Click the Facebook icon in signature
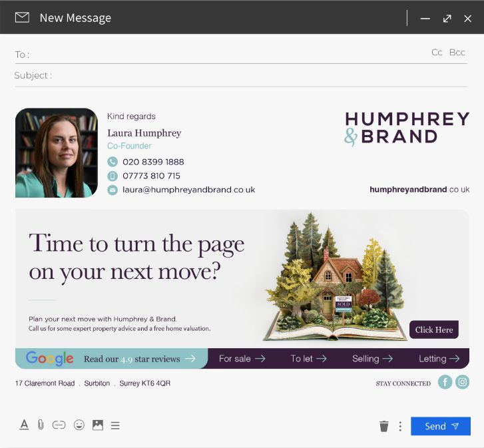This screenshot has height=448, width=484. point(445,382)
